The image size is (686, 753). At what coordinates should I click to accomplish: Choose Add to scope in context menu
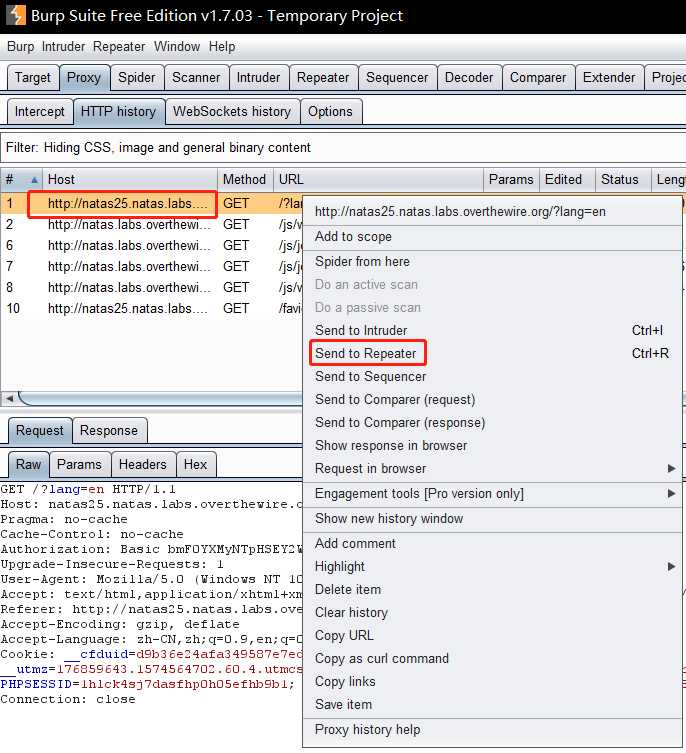492,237
